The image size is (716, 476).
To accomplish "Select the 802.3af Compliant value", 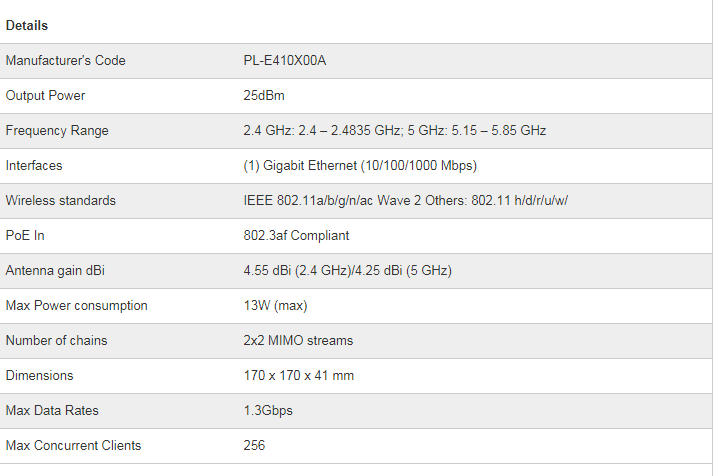I will tap(296, 236).
